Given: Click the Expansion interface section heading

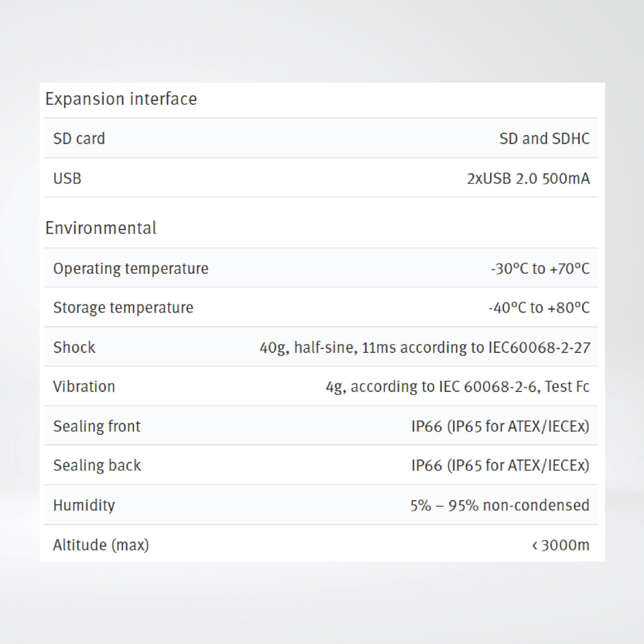Looking at the screenshot, I should (121, 99).
